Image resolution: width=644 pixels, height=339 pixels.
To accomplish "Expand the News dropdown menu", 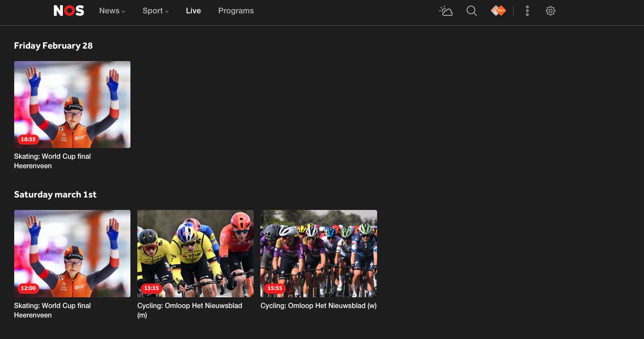I will point(112,11).
